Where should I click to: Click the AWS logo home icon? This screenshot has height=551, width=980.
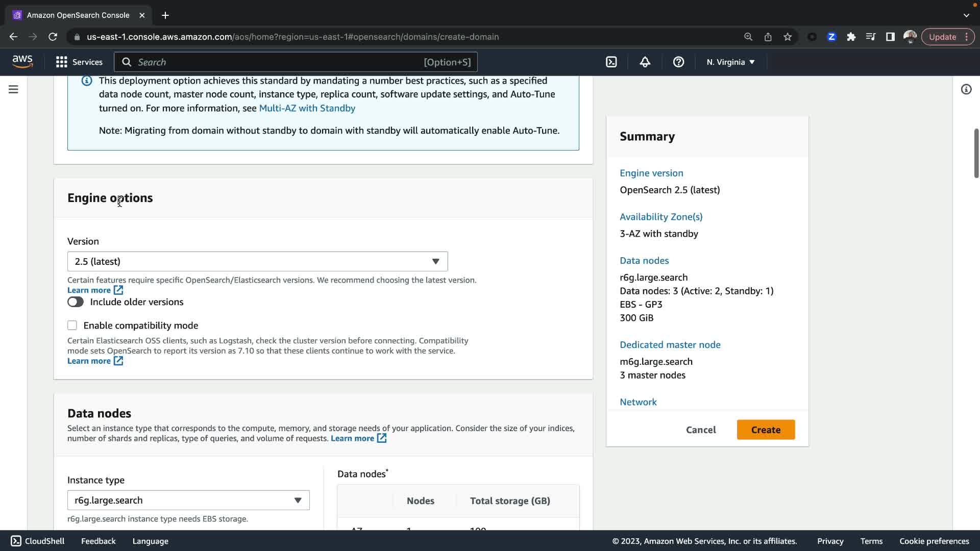(22, 62)
